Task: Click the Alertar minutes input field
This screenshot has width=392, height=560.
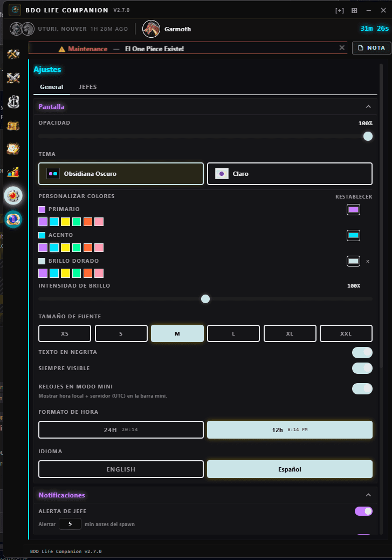Action: click(x=70, y=524)
